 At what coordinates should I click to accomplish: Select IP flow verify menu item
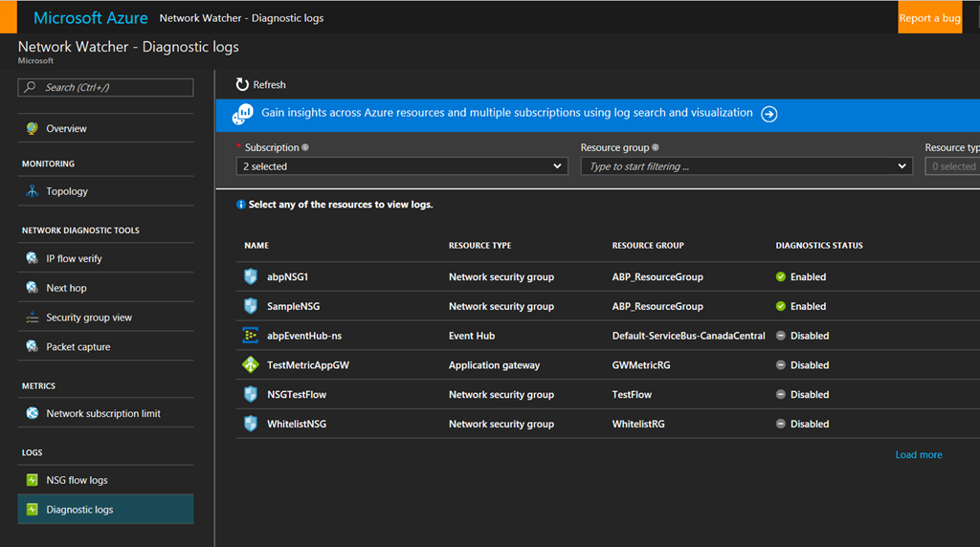pyautogui.click(x=105, y=258)
